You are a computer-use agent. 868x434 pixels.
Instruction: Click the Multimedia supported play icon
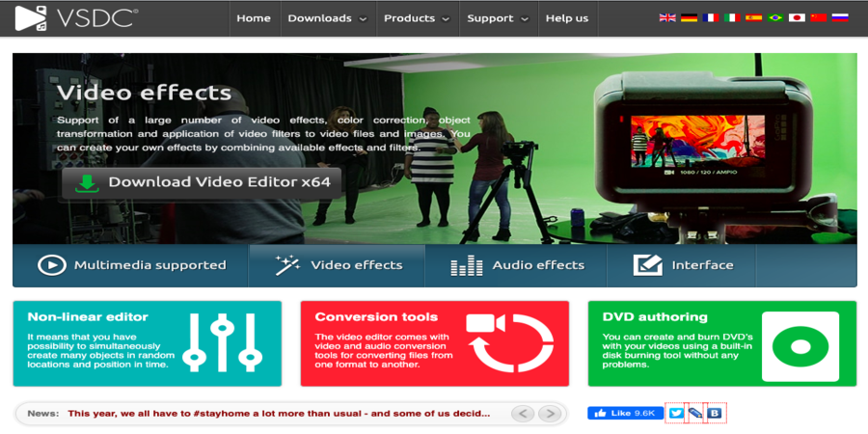52,265
